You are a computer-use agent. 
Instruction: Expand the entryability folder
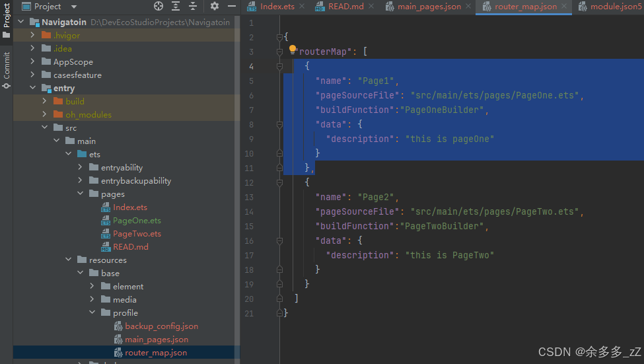coord(80,166)
